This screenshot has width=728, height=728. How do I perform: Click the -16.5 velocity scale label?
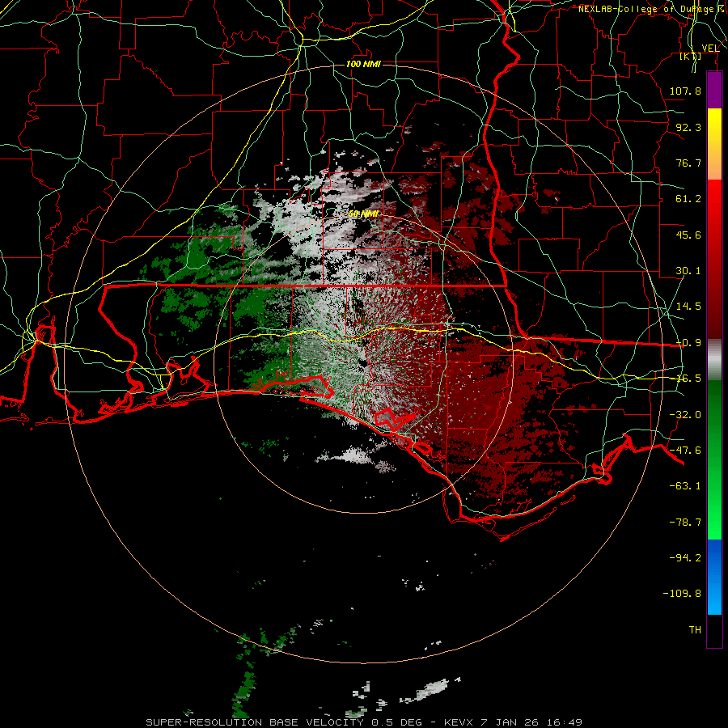pos(688,379)
